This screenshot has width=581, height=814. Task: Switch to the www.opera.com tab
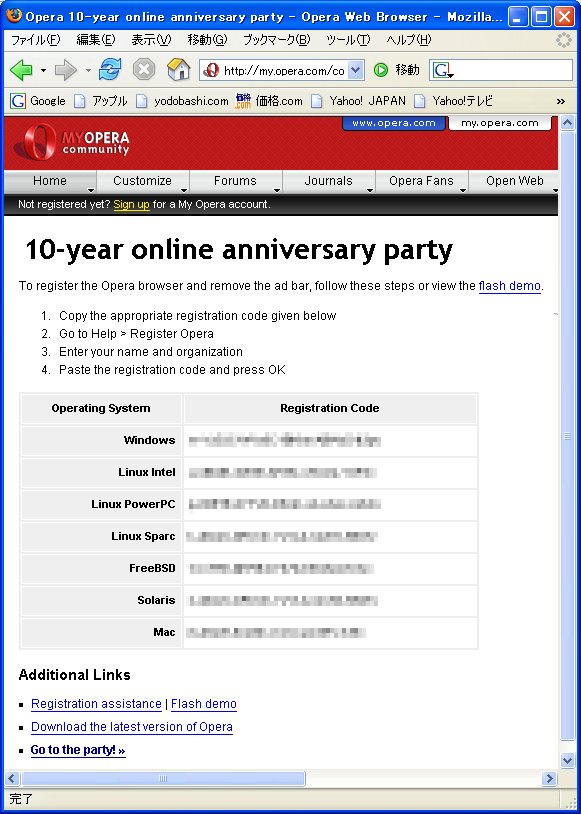tap(394, 123)
